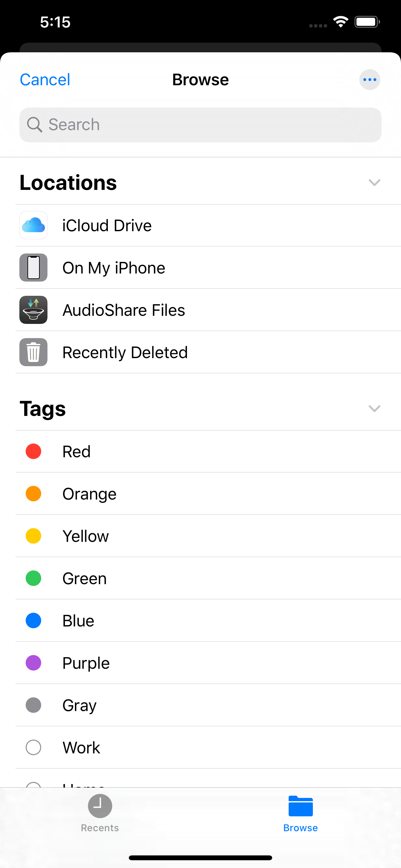Open AudioShare Files speaker icon
The height and width of the screenshot is (868, 401).
[33, 310]
